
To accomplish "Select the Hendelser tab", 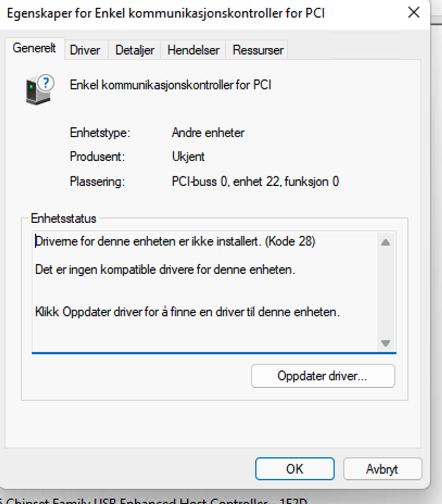I will click(x=193, y=50).
